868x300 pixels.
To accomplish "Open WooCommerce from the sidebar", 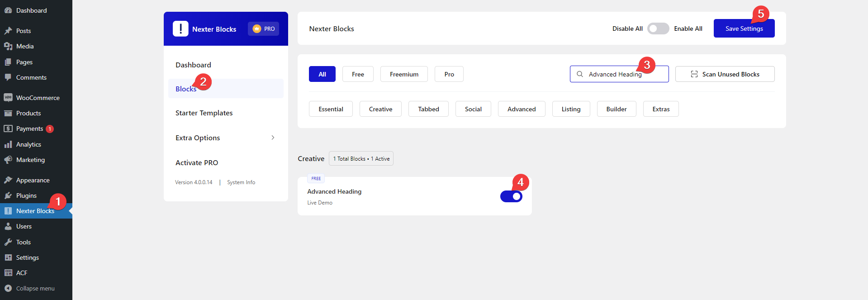I will click(38, 98).
